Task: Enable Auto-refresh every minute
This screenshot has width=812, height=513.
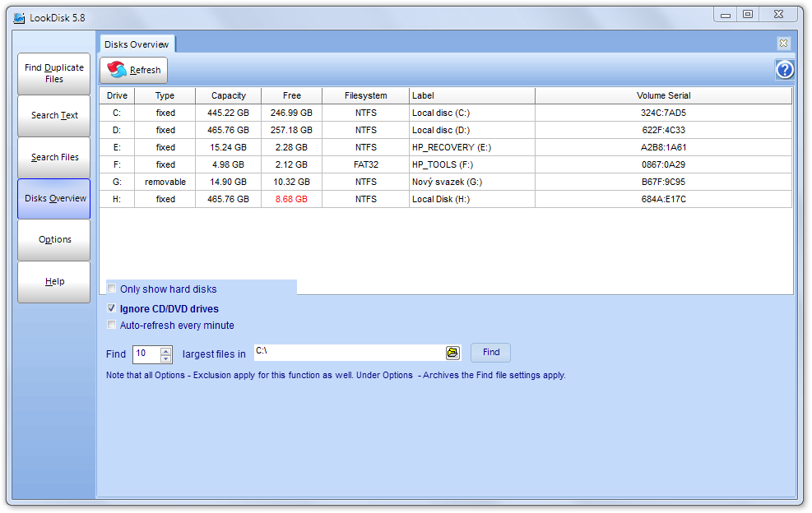Action: (x=111, y=325)
